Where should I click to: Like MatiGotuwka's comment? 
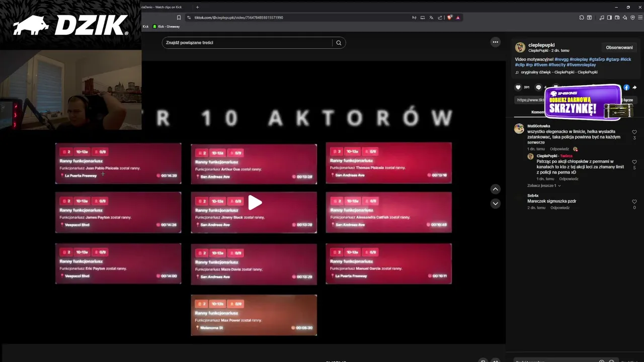(x=634, y=132)
